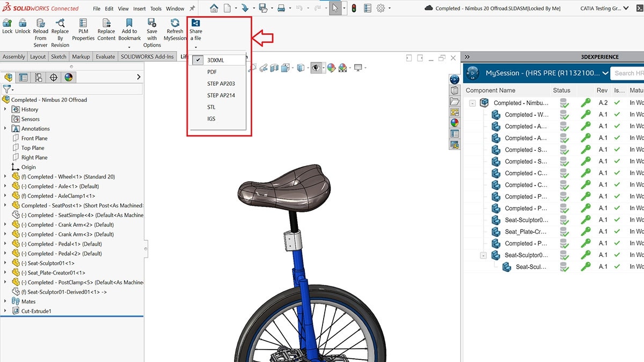Click Save with Options
644x362 pixels.
click(x=152, y=33)
